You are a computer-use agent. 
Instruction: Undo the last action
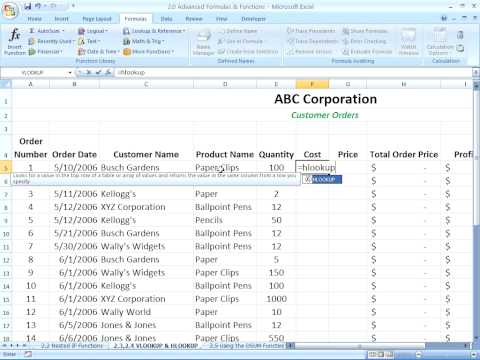click(39, 6)
